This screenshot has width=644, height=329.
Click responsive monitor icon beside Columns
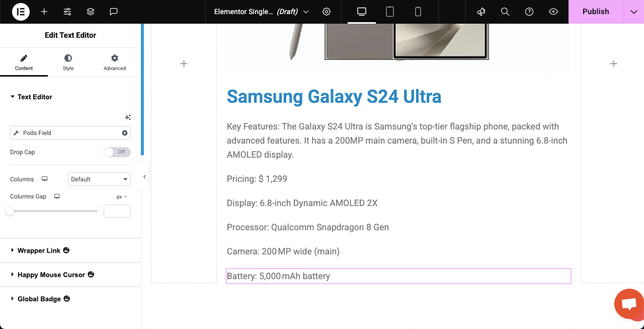45,179
